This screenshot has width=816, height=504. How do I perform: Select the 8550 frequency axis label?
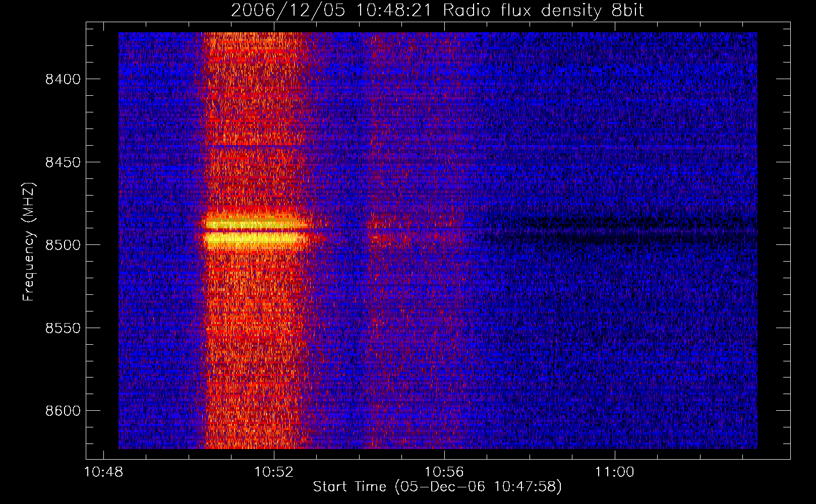tap(63, 328)
